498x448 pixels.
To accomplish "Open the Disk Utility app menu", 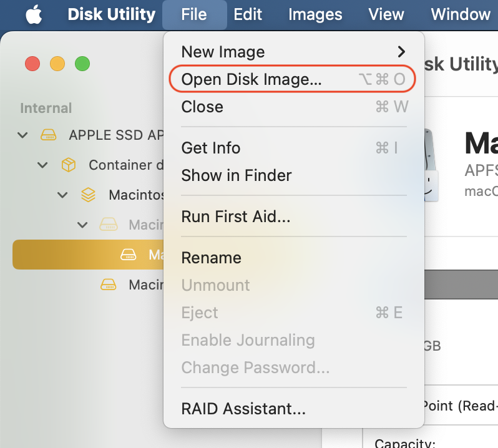I will tap(112, 14).
